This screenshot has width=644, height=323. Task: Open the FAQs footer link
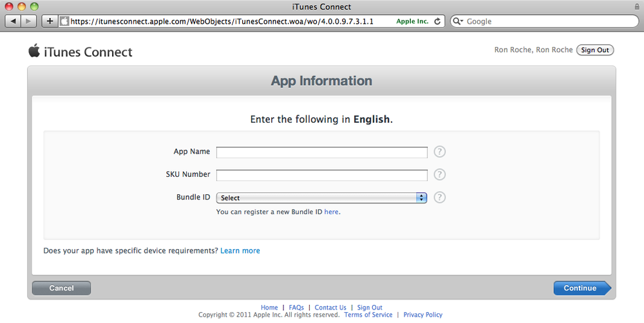pos(296,308)
